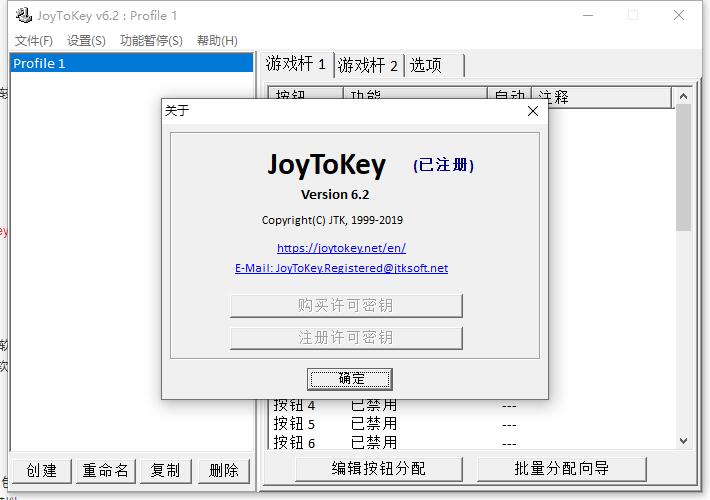The image size is (710, 500).
Task: Click the 复制 profile button
Action: coord(166,471)
